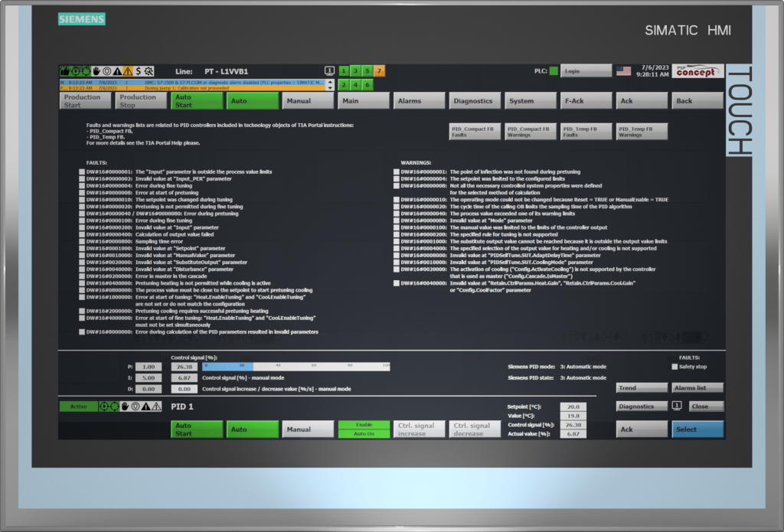Open the PID 1 Alarms list
The image size is (784, 532).
[x=697, y=387]
